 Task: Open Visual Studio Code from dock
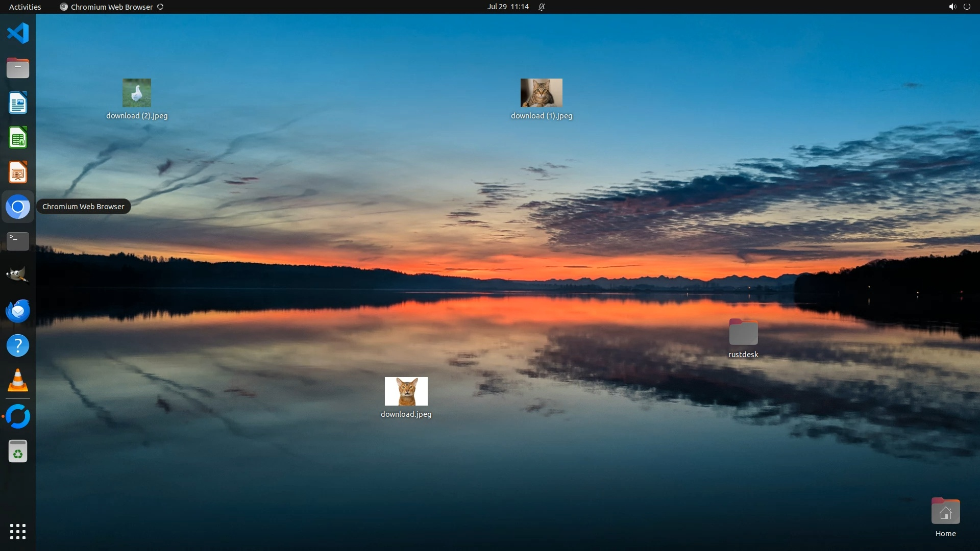(x=18, y=34)
